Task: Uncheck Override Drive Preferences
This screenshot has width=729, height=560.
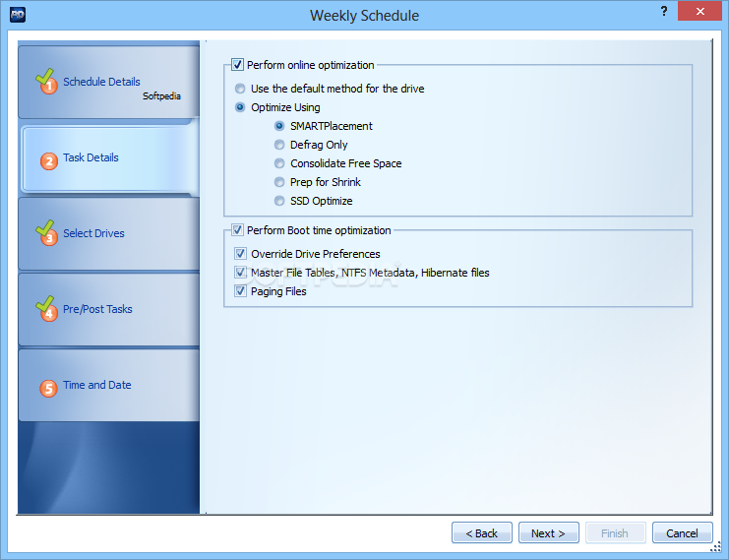Action: point(240,254)
